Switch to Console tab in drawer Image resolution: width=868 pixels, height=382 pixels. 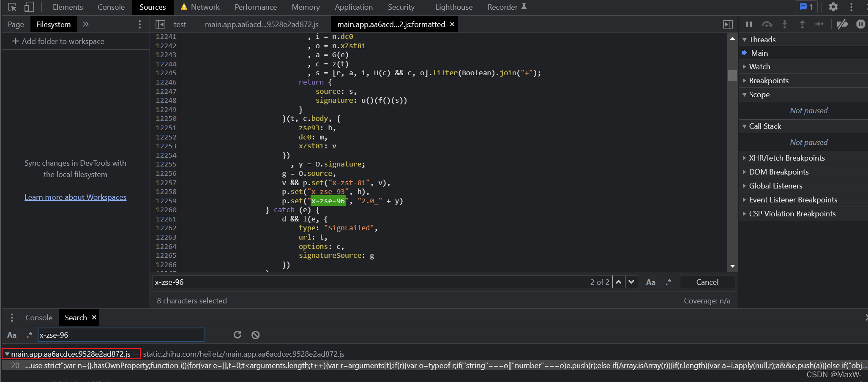(x=39, y=318)
